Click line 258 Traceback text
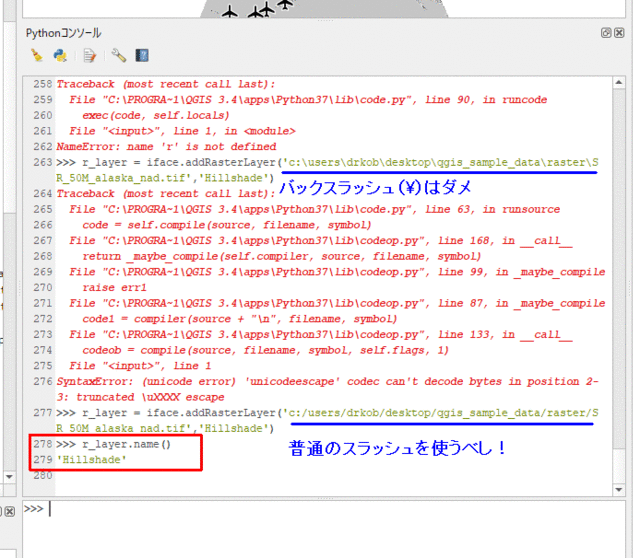This screenshot has width=640, height=558. (166, 84)
